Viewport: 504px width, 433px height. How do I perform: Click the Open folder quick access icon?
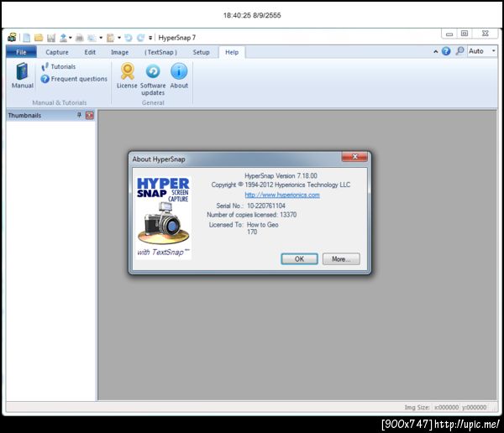click(39, 38)
